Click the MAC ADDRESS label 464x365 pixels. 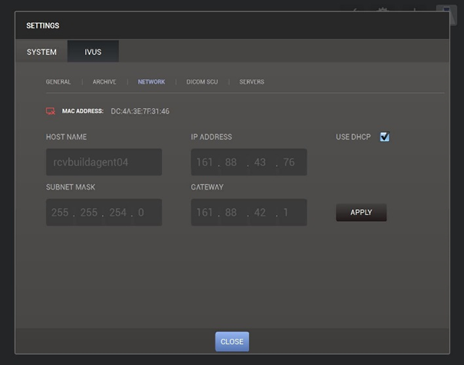click(83, 111)
